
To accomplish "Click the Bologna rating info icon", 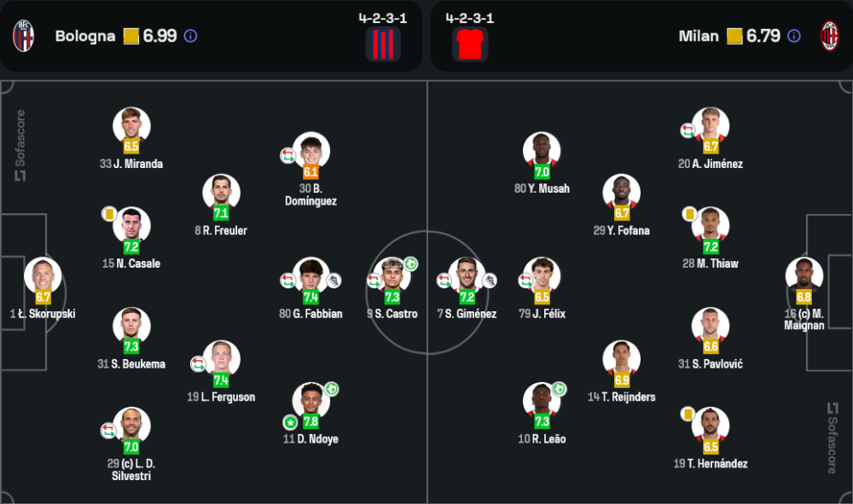I will tap(190, 36).
